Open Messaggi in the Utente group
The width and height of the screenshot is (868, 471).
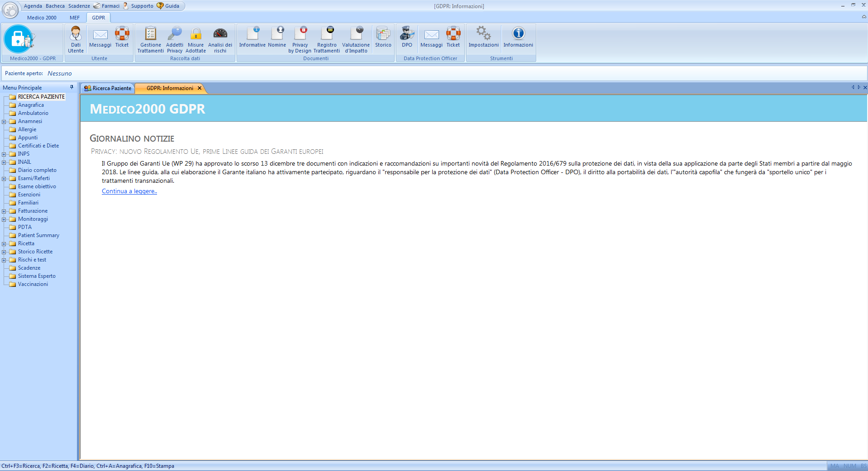click(x=100, y=37)
